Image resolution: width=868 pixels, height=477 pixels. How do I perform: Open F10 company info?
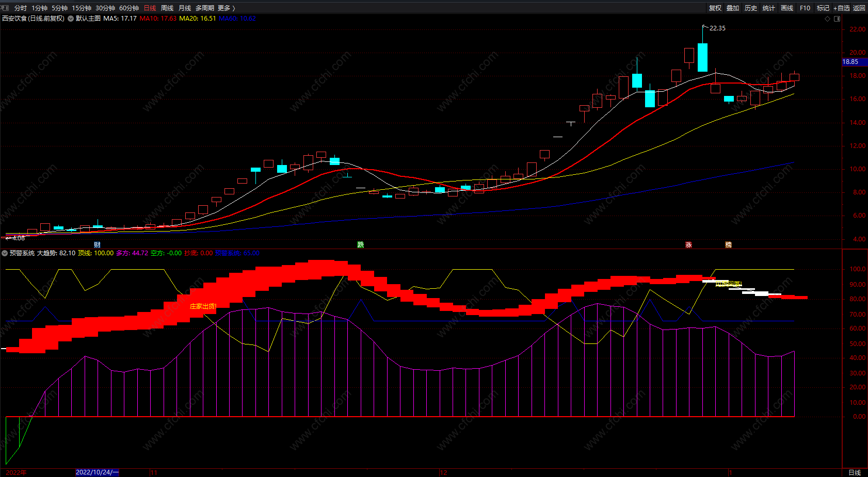click(805, 8)
